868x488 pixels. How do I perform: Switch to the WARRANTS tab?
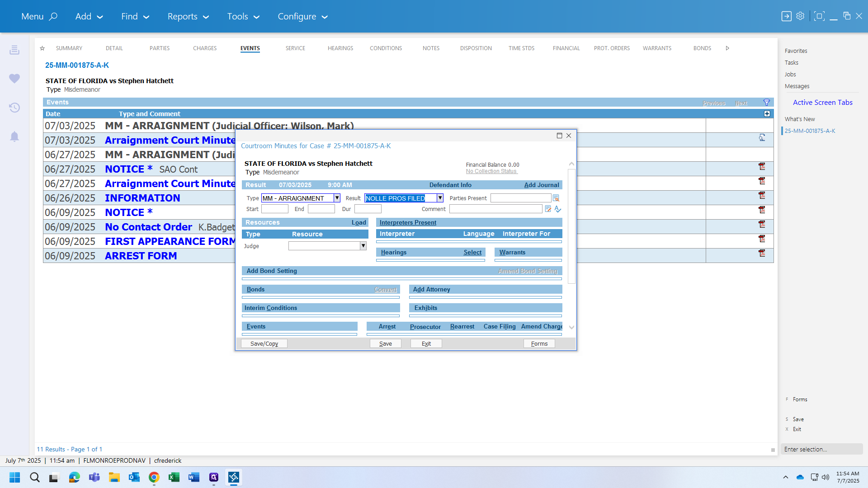click(657, 48)
